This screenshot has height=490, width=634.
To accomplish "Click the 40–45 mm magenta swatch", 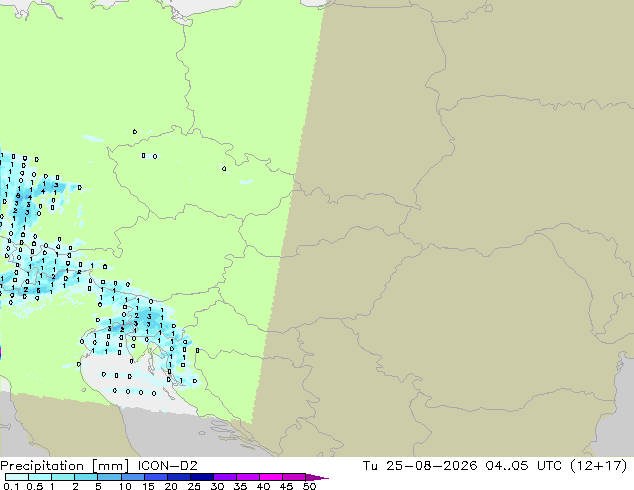I will coord(271,477).
